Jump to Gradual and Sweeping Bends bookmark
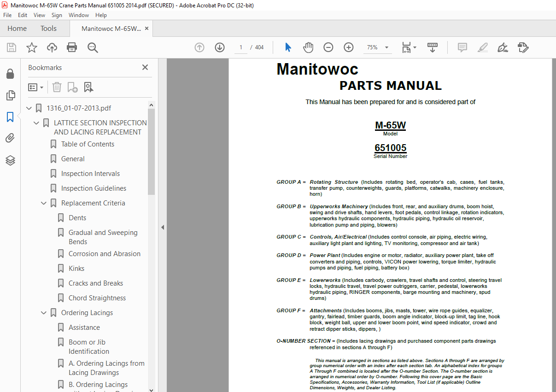 coord(103,237)
